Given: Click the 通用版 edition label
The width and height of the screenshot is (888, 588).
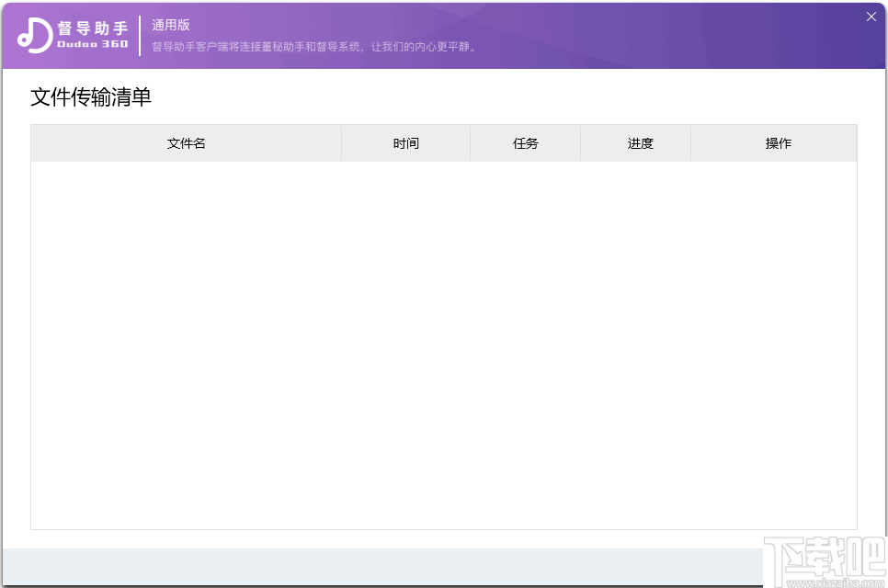Looking at the screenshot, I should tap(170, 25).
